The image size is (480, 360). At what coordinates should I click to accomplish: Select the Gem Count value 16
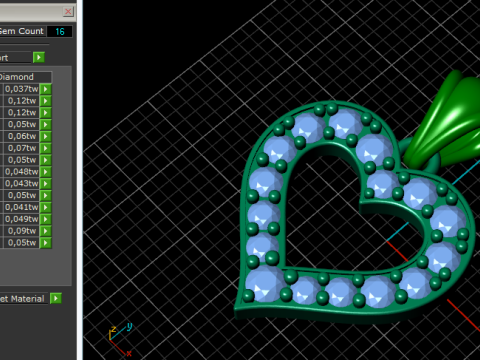(60, 32)
